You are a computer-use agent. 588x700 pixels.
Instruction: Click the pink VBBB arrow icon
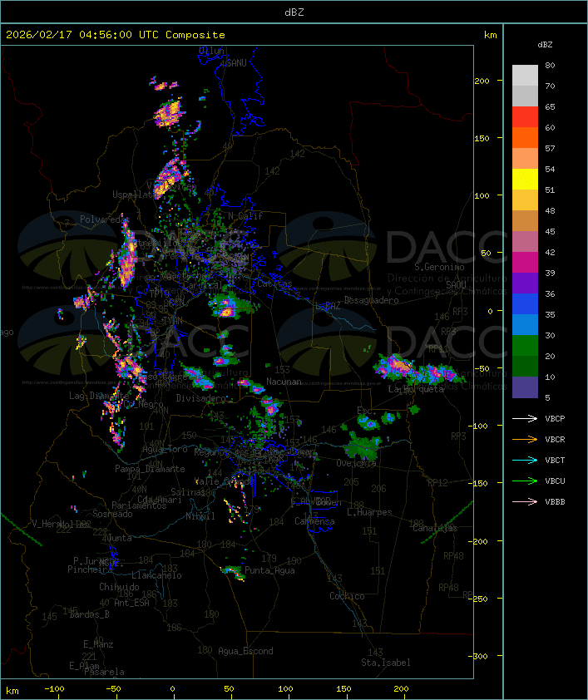(525, 502)
